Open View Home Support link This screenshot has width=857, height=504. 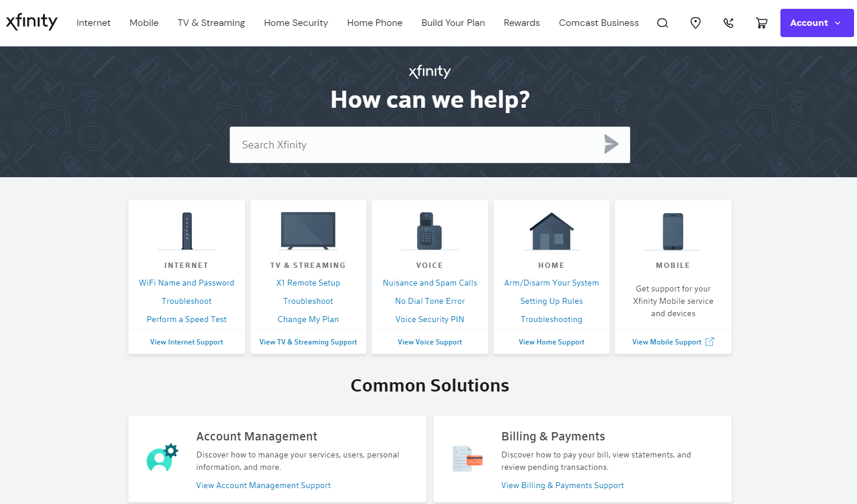[x=551, y=342]
